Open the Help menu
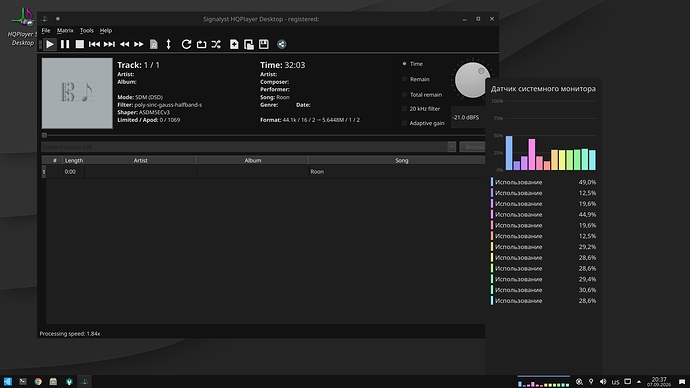 [x=106, y=30]
